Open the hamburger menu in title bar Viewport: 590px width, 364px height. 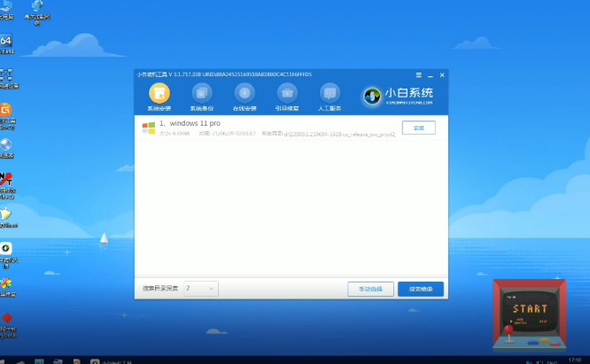click(418, 75)
